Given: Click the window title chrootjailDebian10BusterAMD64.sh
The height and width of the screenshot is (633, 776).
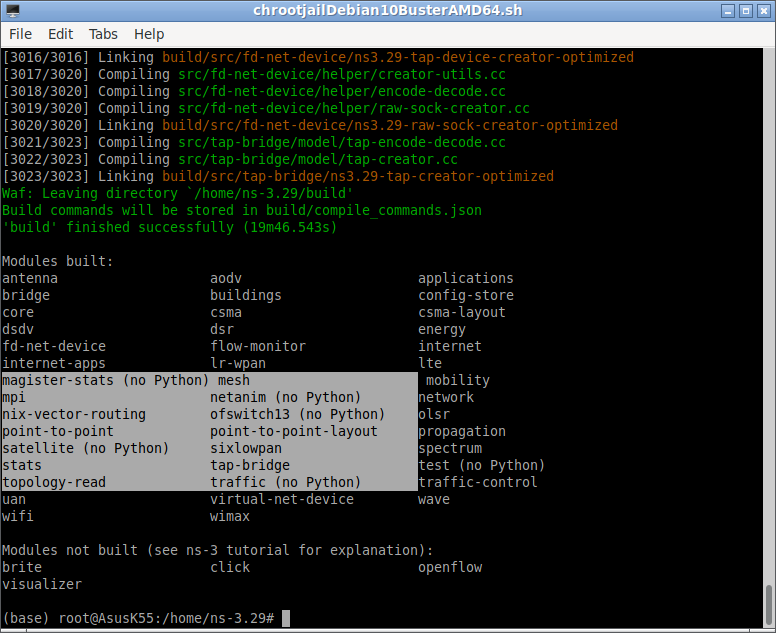Looking at the screenshot, I should coord(388,10).
